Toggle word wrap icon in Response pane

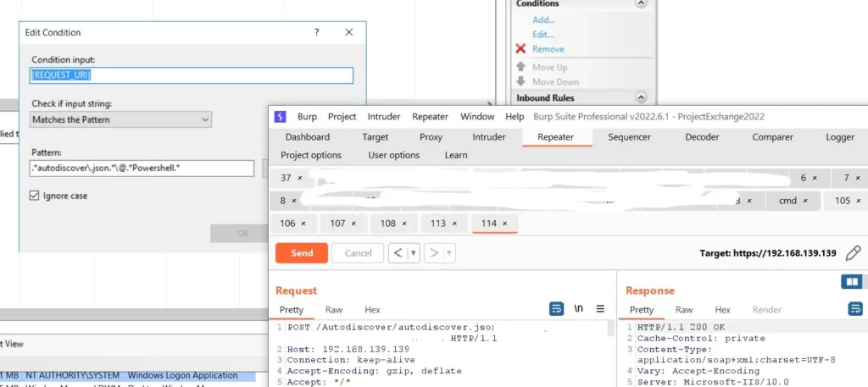(856, 308)
